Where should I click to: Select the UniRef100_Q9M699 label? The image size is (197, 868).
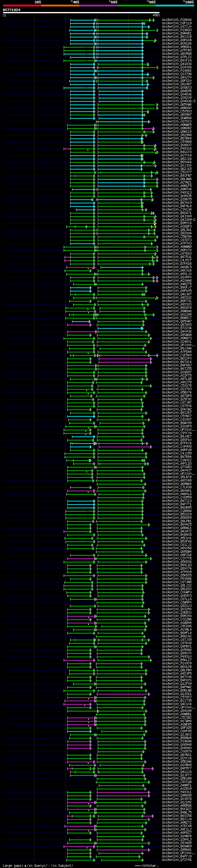[x=177, y=795]
